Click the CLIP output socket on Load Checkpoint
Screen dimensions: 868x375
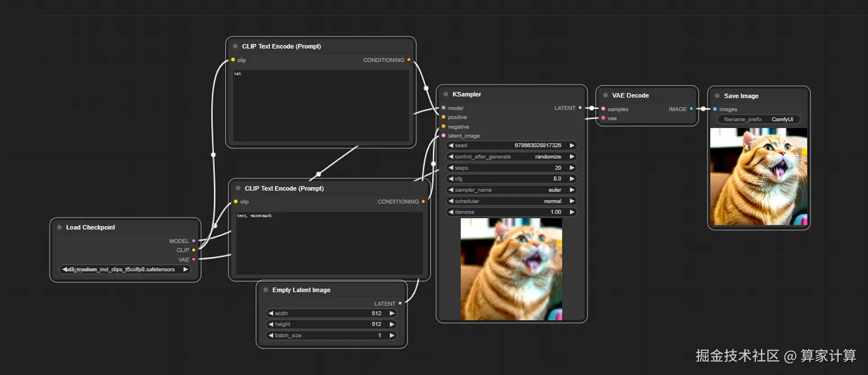coord(194,250)
